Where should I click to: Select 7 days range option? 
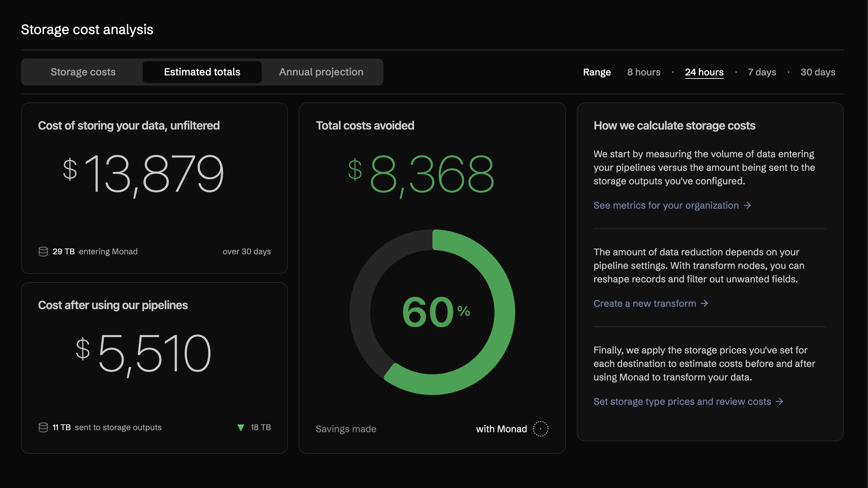point(762,72)
